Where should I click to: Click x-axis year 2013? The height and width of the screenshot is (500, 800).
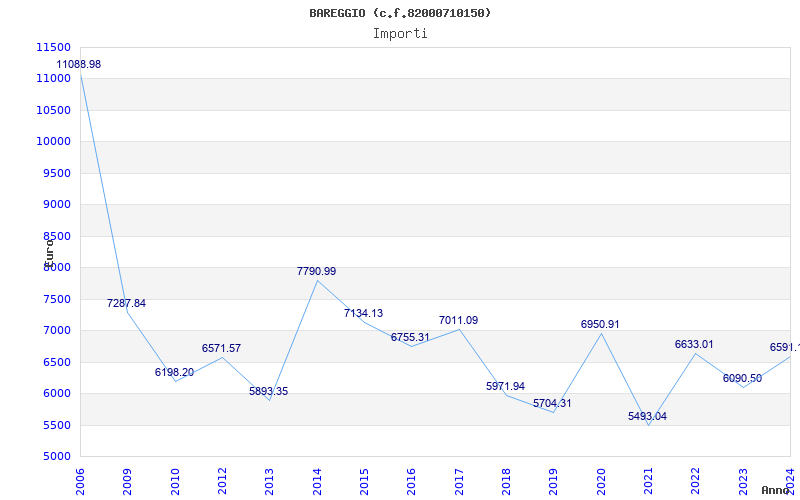click(x=269, y=482)
